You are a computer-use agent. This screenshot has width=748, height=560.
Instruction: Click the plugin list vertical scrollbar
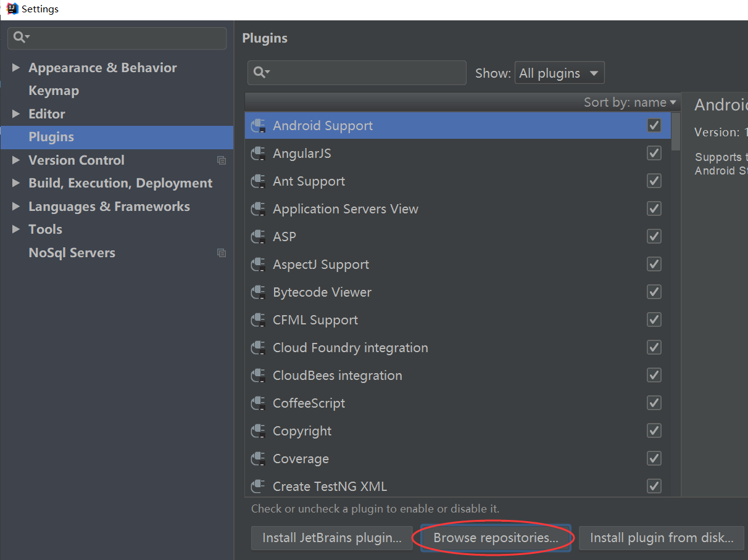676,131
